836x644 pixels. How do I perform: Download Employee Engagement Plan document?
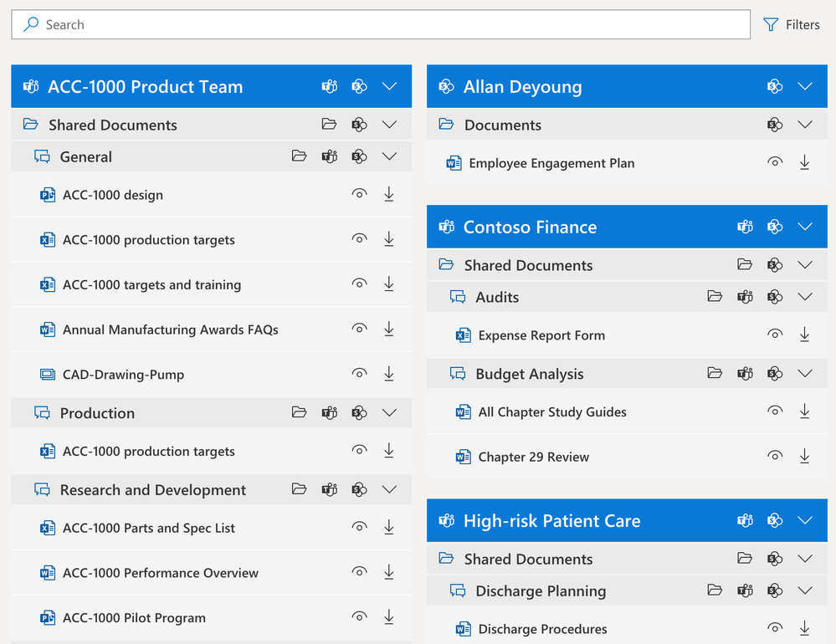(804, 162)
